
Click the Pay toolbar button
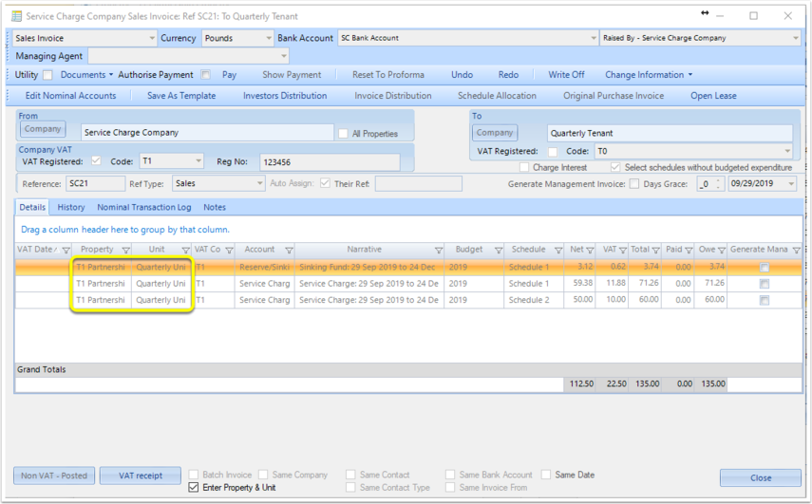pyautogui.click(x=229, y=75)
